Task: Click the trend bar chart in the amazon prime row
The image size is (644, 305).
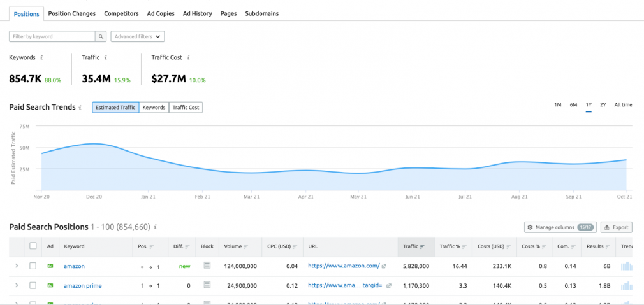Action: pyautogui.click(x=627, y=285)
